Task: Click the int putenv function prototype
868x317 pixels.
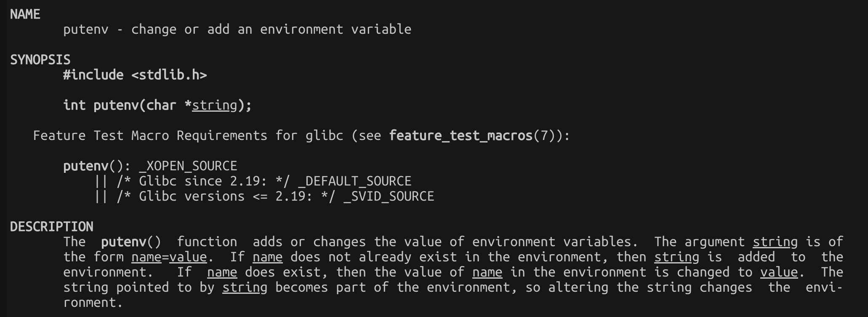Action: coord(157,105)
